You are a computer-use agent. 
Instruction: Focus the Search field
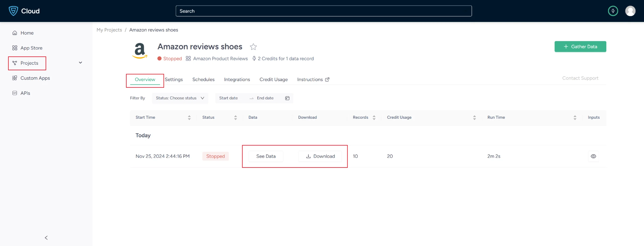click(x=324, y=11)
